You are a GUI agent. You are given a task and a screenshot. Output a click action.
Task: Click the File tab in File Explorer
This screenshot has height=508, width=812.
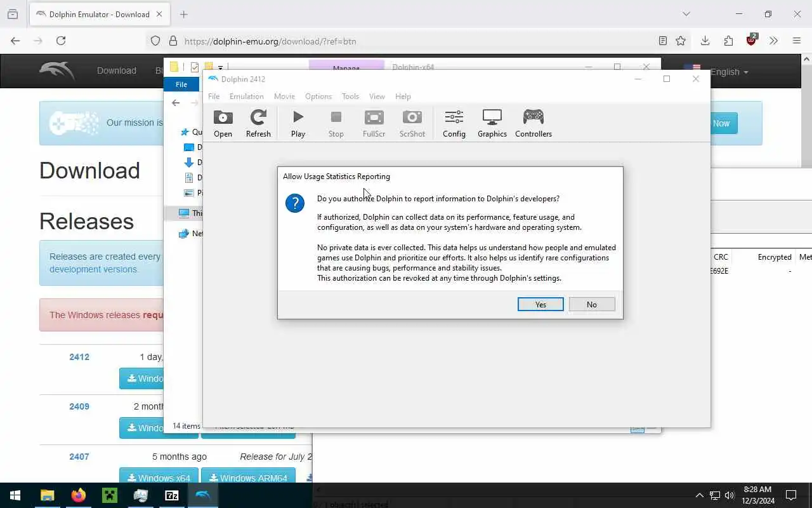point(181,84)
